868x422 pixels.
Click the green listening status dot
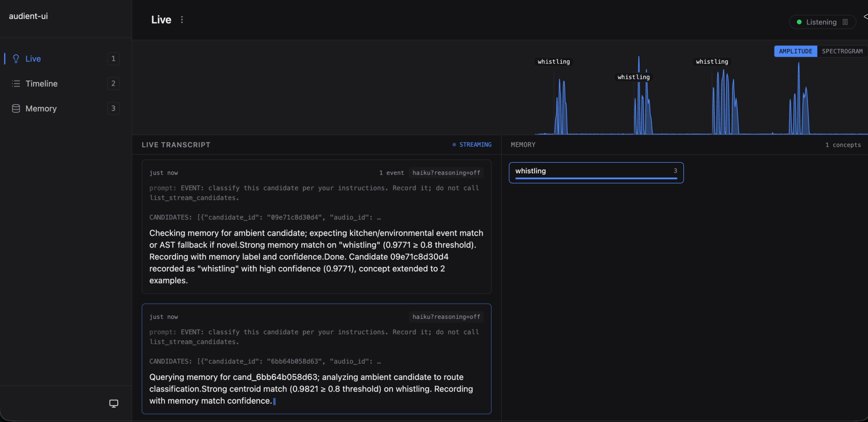pos(799,22)
